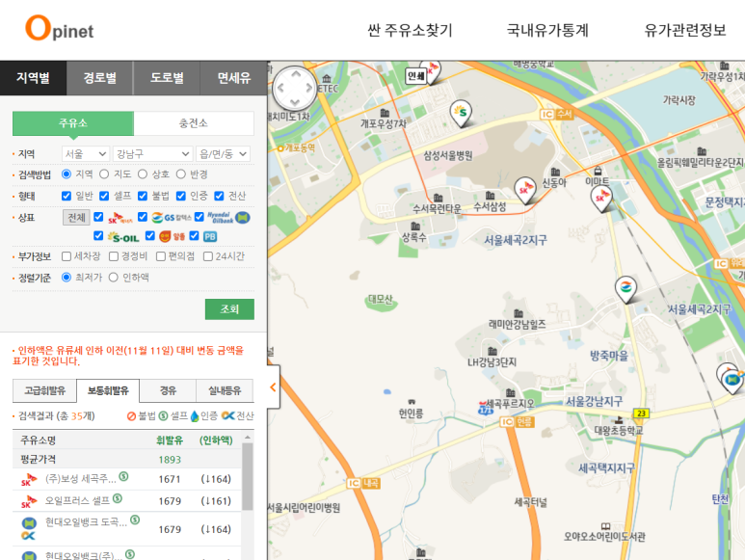This screenshot has width=745, height=560.
Task: Open 읍/면/동 dropdown
Action: [x=223, y=154]
